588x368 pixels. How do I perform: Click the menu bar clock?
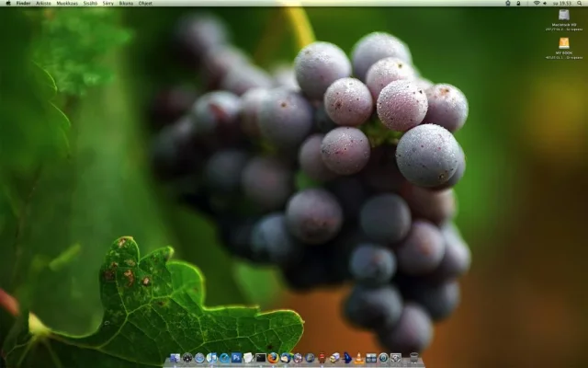pyautogui.click(x=561, y=4)
